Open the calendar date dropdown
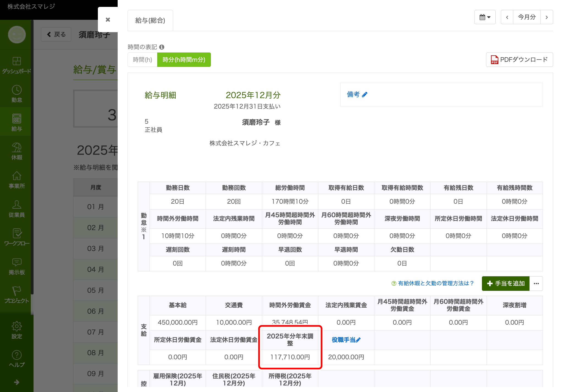The height and width of the screenshot is (392, 563). click(485, 17)
